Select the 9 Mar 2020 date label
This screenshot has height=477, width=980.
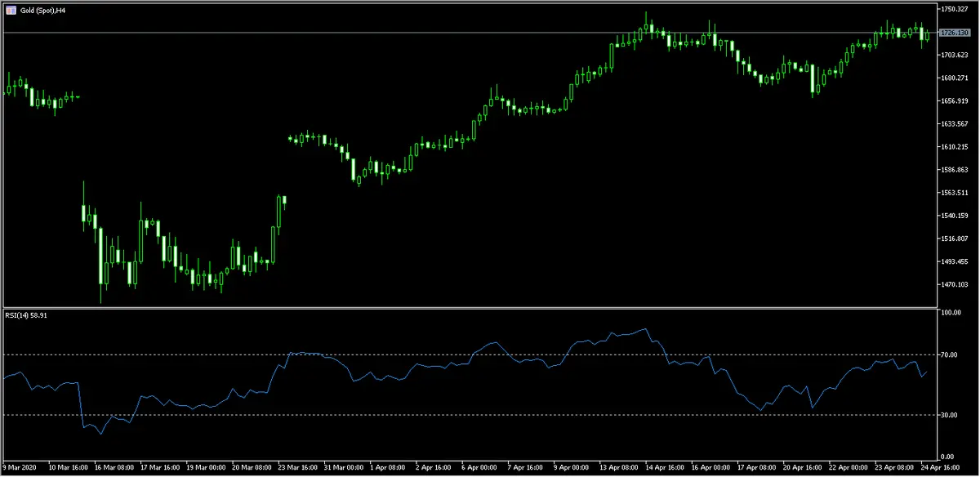pyautogui.click(x=20, y=469)
